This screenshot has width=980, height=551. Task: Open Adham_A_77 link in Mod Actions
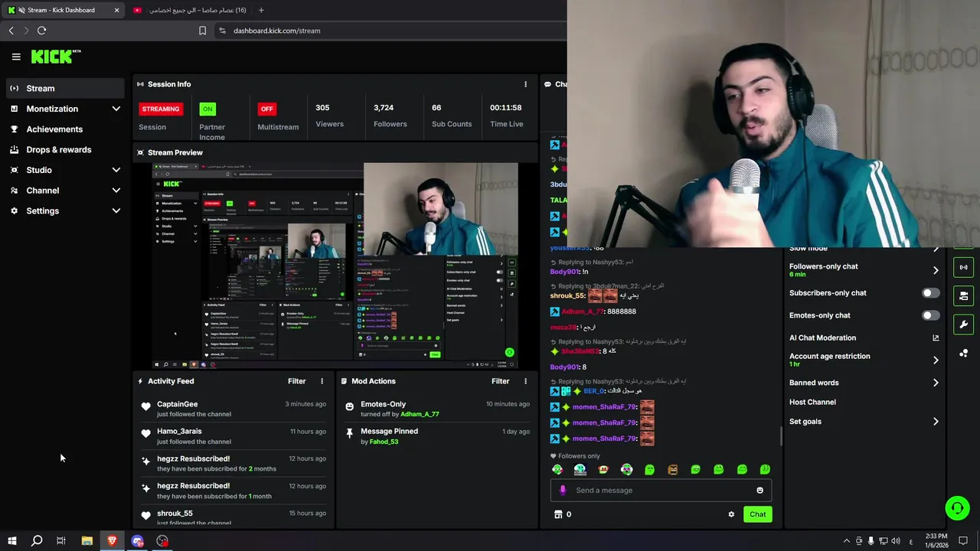420,414
